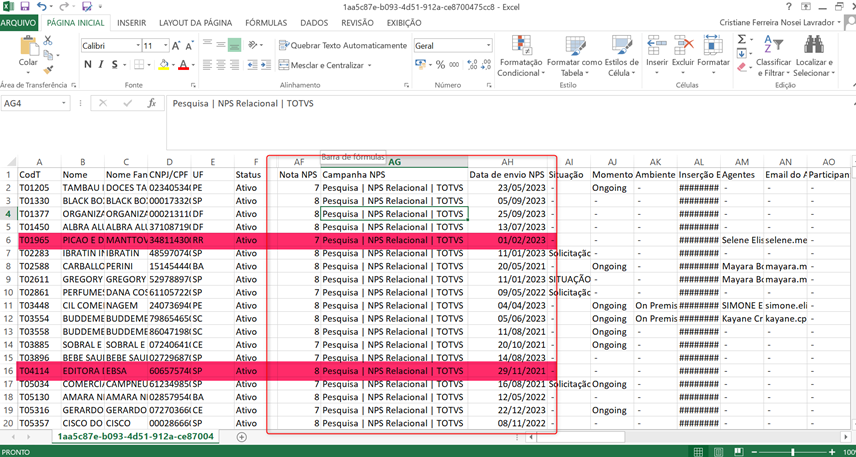856x457 pixels.
Task: Switch to Normal view in status bar
Action: point(698,452)
